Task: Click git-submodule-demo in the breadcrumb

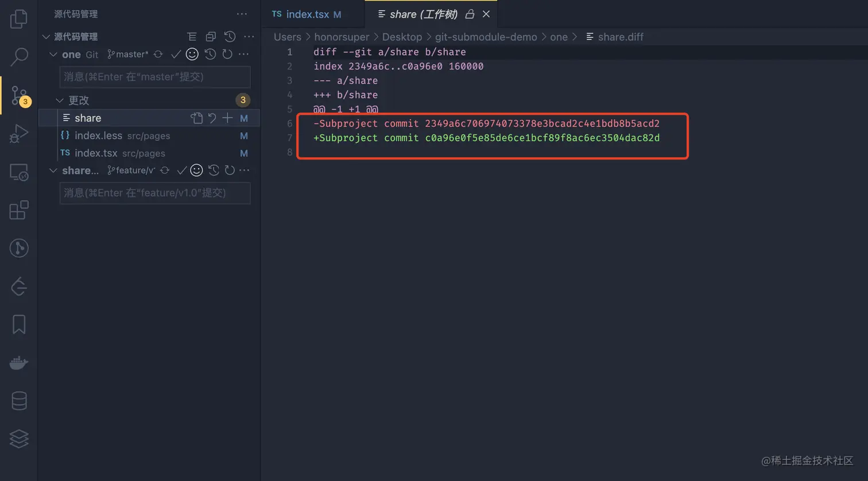Action: point(486,37)
